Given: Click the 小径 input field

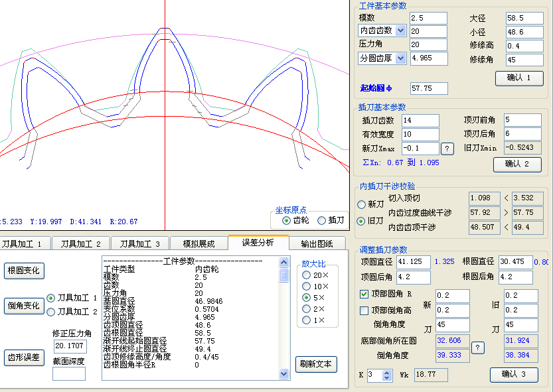Looking at the screenshot, I should pos(524,32).
